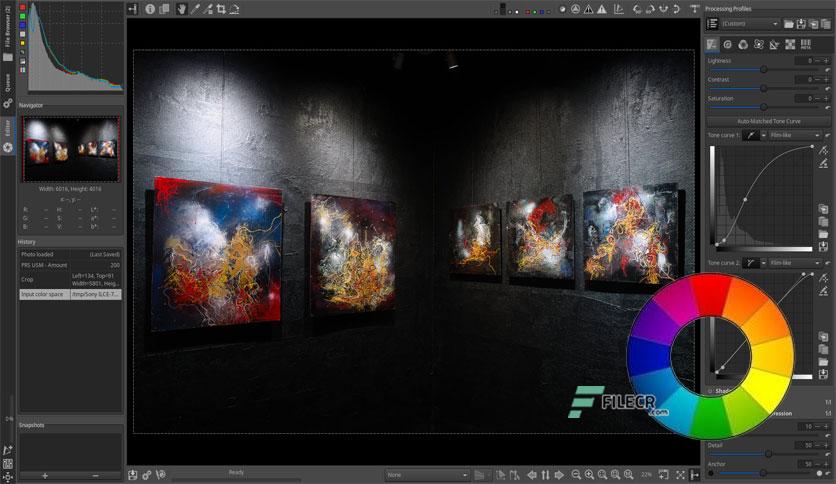Switch to the Meta tab
This screenshot has height=484, width=836.
(x=806, y=45)
